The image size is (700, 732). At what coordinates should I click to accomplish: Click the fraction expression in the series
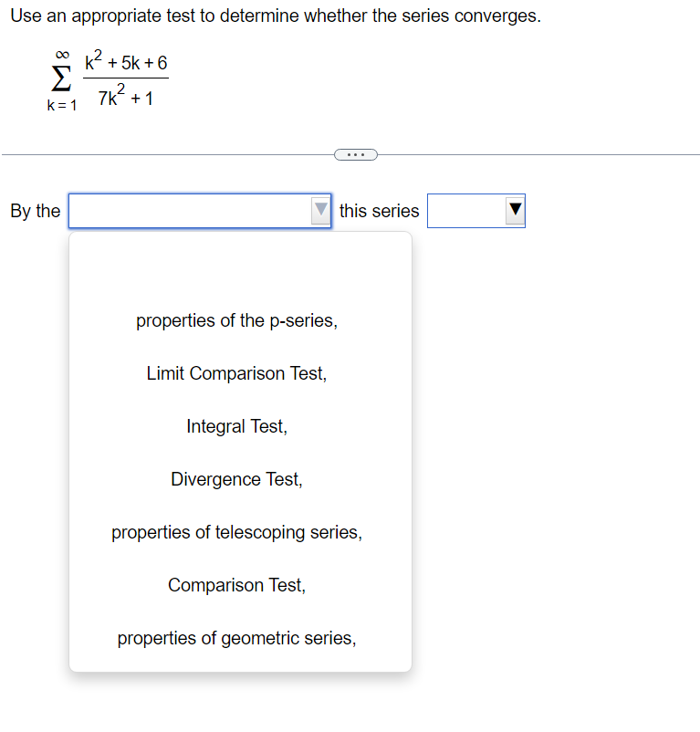[x=125, y=80]
